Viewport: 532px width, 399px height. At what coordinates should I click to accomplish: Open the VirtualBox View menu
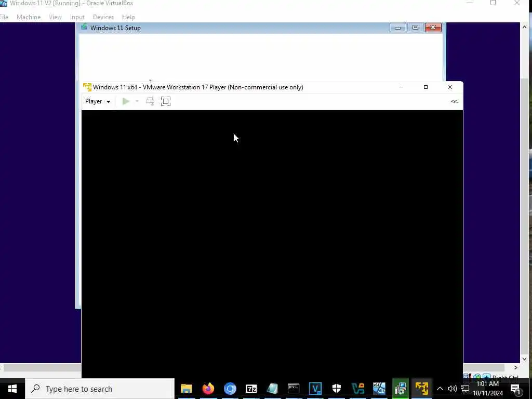(x=55, y=17)
